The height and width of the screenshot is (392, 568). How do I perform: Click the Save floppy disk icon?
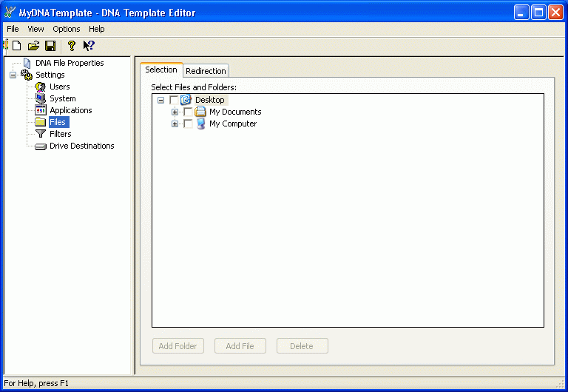(x=50, y=46)
